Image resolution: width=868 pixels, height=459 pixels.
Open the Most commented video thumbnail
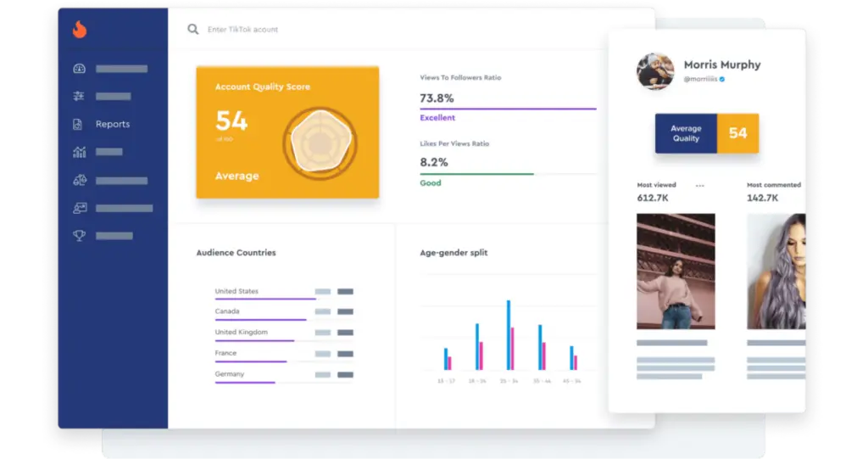tap(776, 271)
